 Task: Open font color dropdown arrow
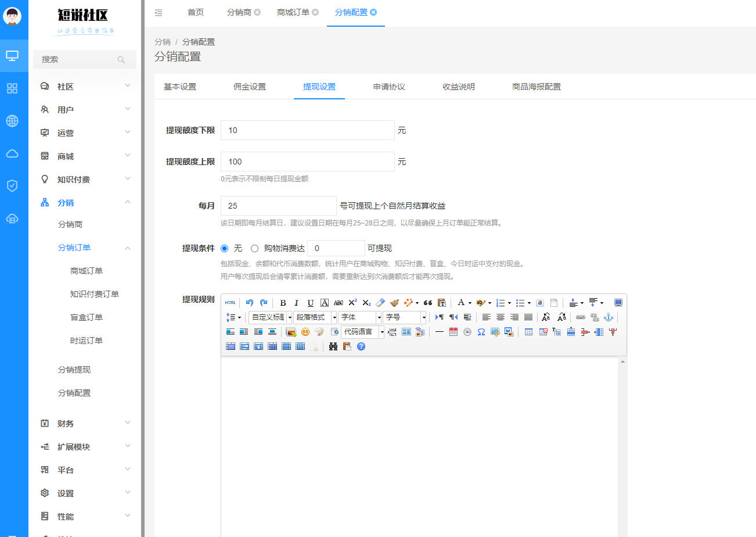[469, 303]
